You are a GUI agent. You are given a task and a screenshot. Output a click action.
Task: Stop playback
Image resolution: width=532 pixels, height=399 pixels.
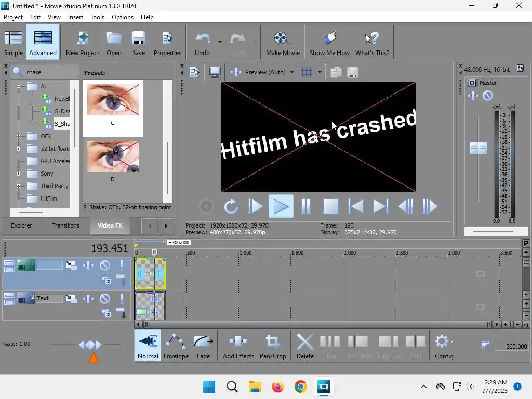click(331, 206)
